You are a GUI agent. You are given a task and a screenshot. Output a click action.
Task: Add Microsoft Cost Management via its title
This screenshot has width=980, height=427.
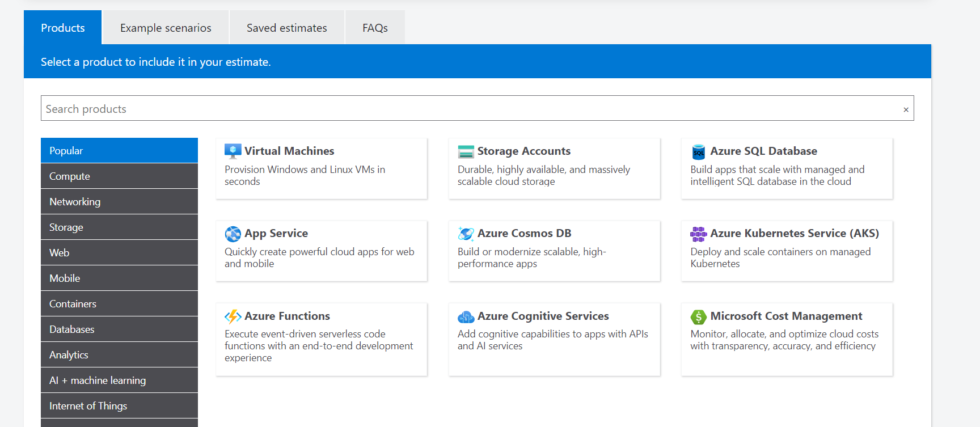786,316
